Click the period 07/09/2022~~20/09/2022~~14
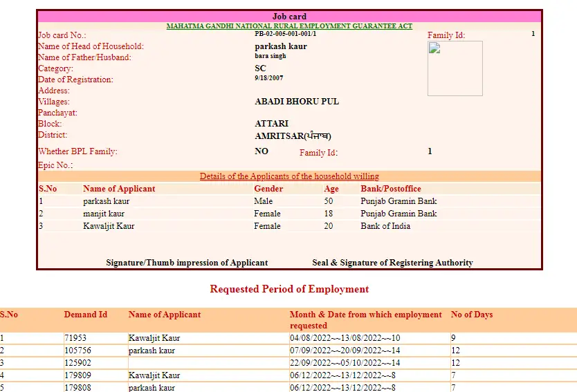Viewport: 577px width, 392px height. (345, 351)
